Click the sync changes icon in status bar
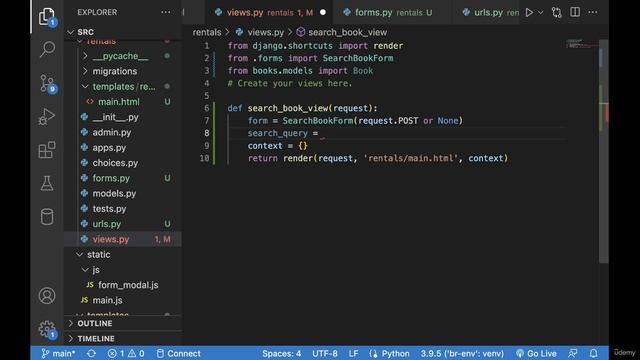This screenshot has height=360, width=640. click(91, 353)
